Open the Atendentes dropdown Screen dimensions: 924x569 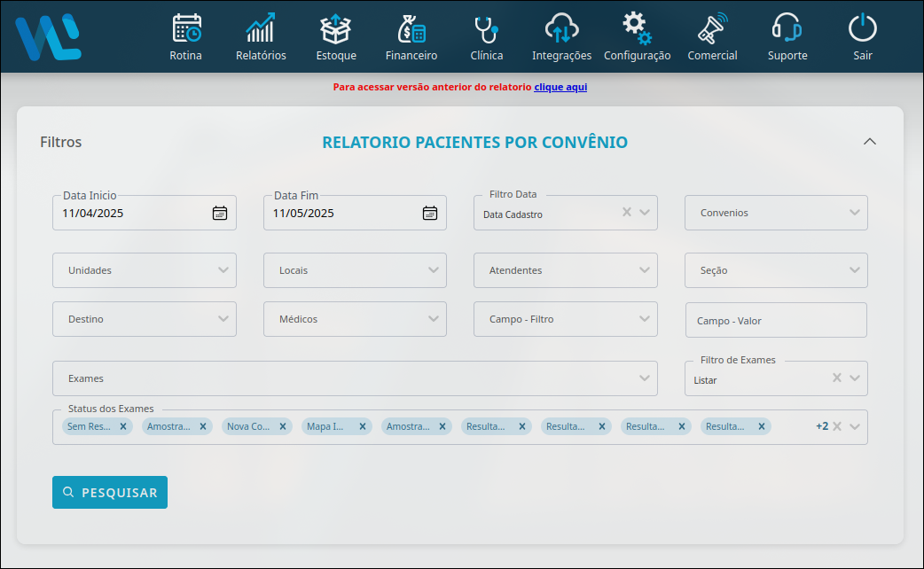click(x=566, y=270)
